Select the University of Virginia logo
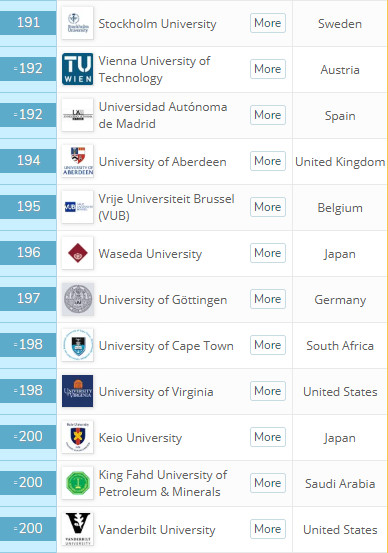 click(78, 391)
